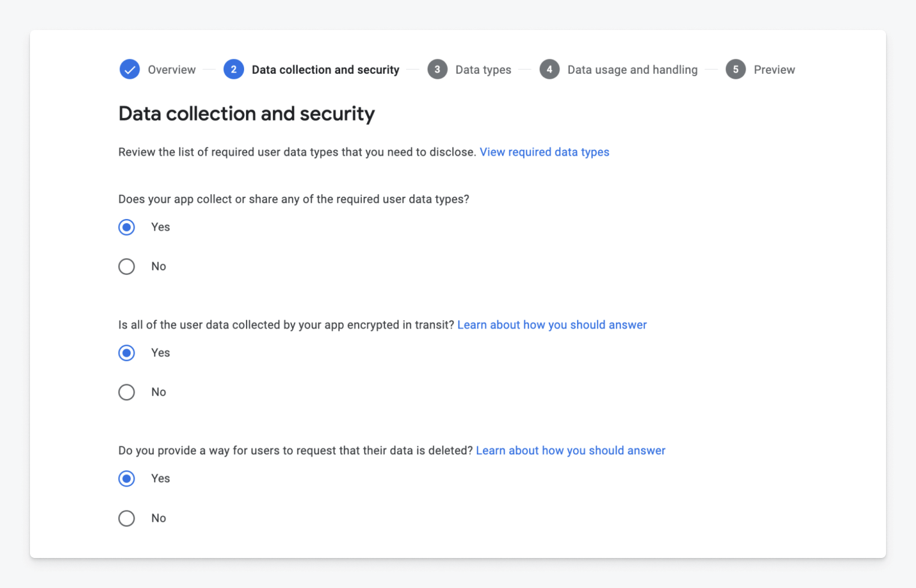Open the Data collection and security step

325,69
